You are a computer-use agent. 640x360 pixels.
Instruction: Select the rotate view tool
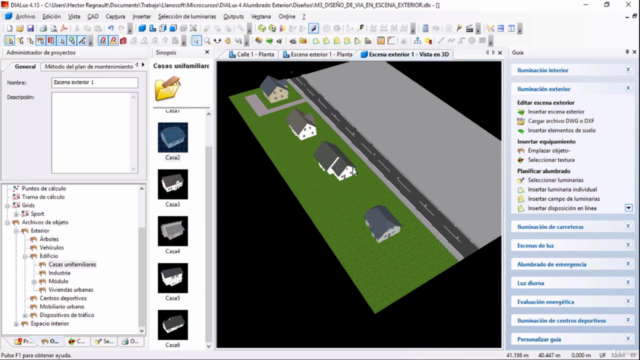coord(218,40)
